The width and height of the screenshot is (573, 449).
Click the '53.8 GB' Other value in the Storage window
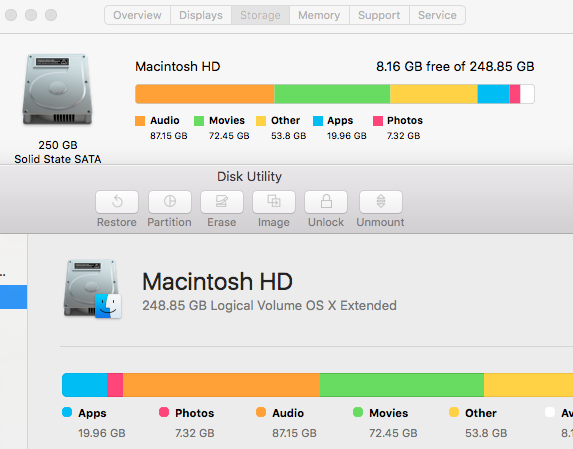(x=289, y=136)
